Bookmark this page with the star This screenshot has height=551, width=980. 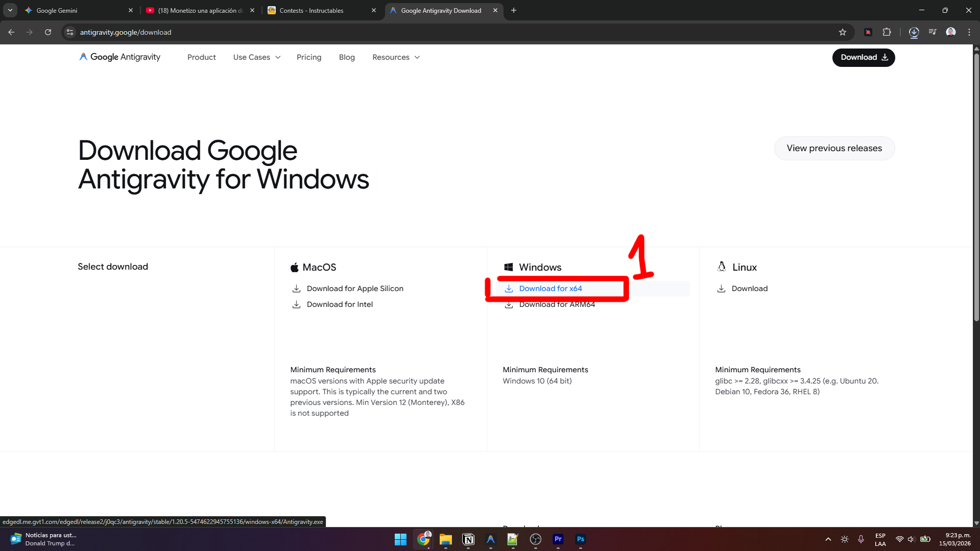coord(843,32)
